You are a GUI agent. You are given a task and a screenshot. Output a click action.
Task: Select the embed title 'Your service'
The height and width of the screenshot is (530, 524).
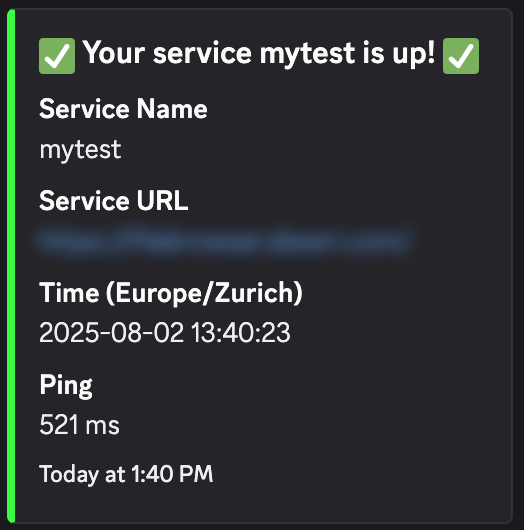[168, 53]
